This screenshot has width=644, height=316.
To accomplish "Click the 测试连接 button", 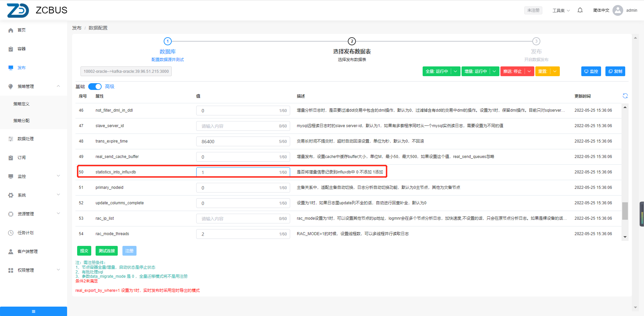I will 107,251.
